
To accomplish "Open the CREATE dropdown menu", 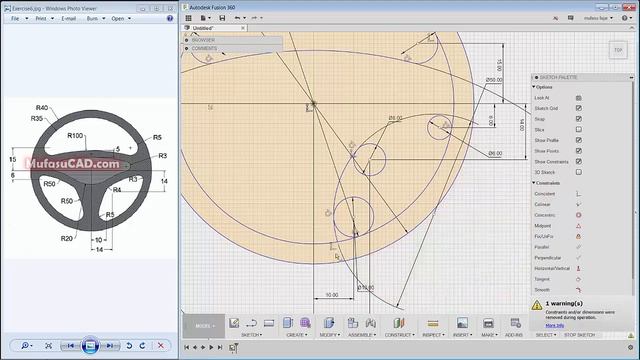I will (x=297, y=335).
